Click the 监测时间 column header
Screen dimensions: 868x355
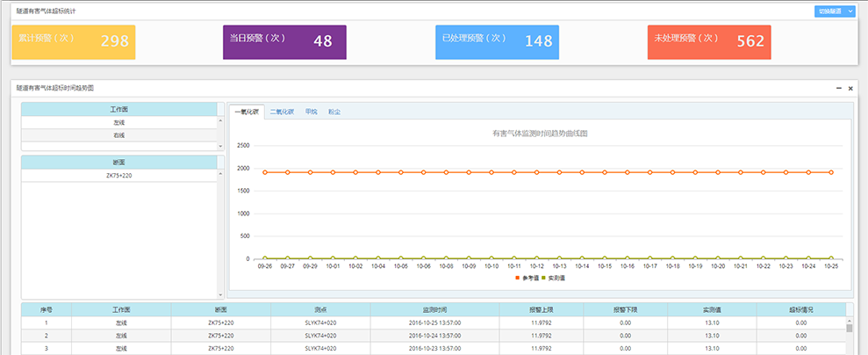click(434, 310)
